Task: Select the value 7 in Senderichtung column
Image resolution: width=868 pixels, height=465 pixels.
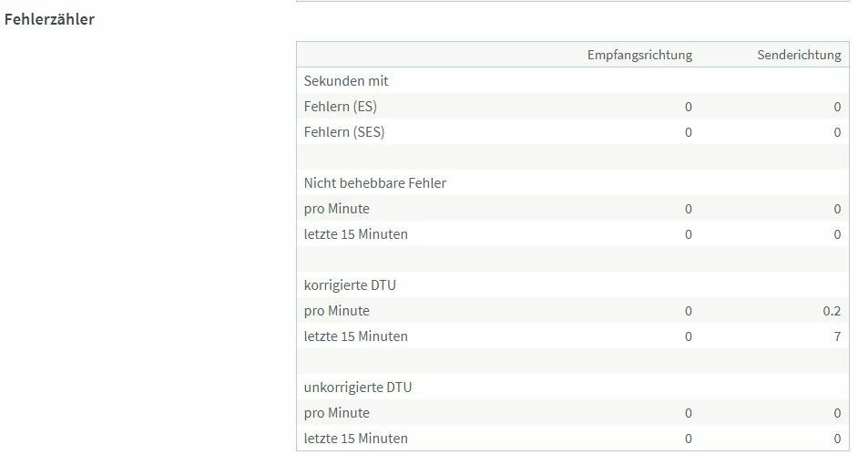Action: 837,336
